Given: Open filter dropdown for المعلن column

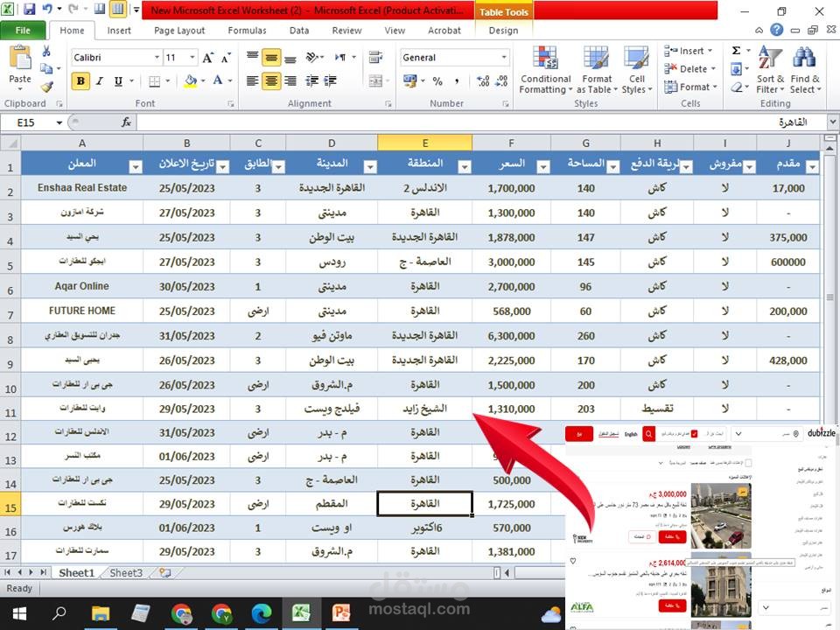Looking at the screenshot, I should pos(136,167).
